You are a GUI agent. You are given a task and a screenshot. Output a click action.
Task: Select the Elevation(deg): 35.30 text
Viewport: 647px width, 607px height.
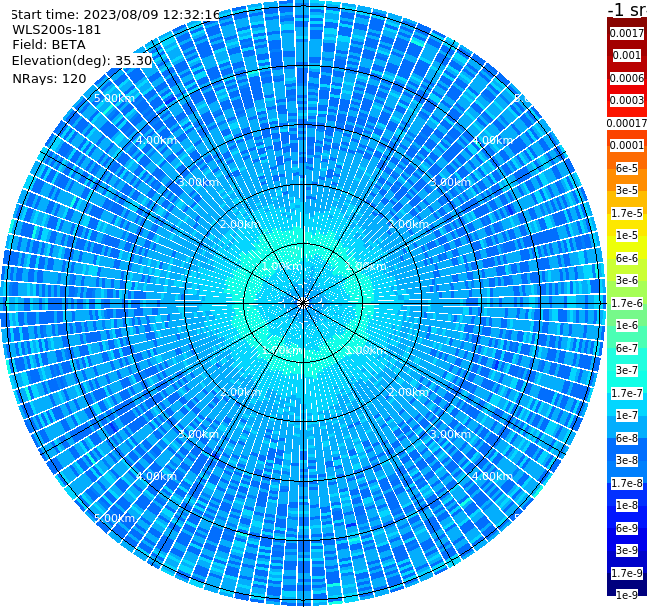(x=82, y=61)
